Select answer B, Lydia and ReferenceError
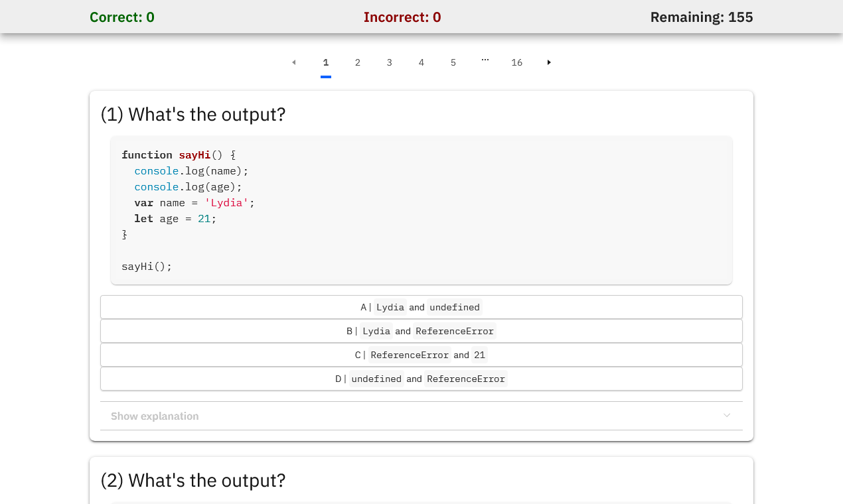Image resolution: width=843 pixels, height=504 pixels. [421, 330]
